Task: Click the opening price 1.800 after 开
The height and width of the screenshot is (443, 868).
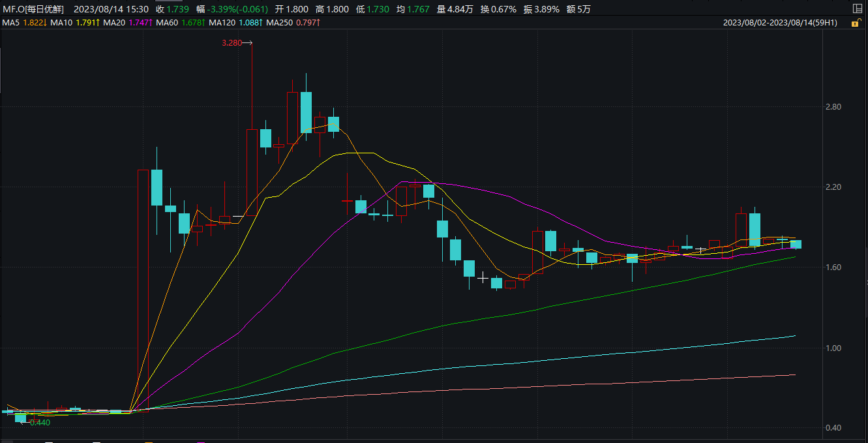Action: coord(297,9)
